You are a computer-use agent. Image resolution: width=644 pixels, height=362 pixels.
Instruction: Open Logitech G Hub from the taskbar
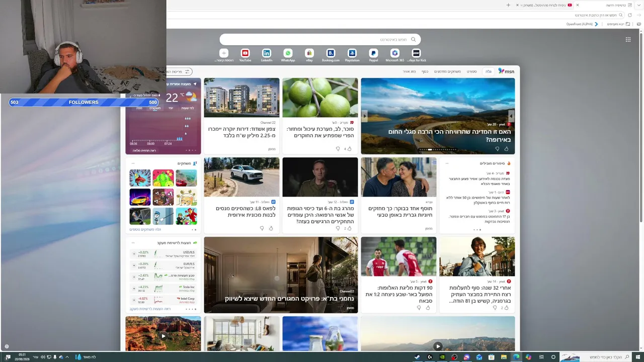point(430,357)
